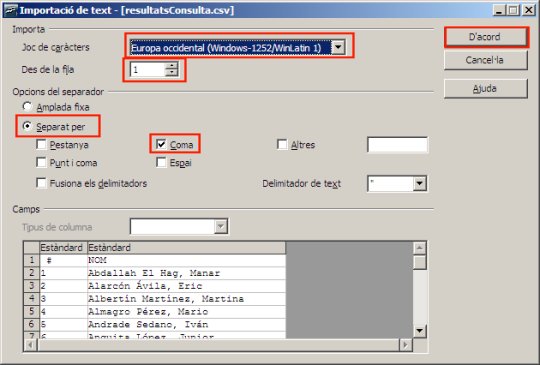The image size is (540, 365).
Task: Click the NOM cell in preview
Action: pyautogui.click(x=186, y=260)
